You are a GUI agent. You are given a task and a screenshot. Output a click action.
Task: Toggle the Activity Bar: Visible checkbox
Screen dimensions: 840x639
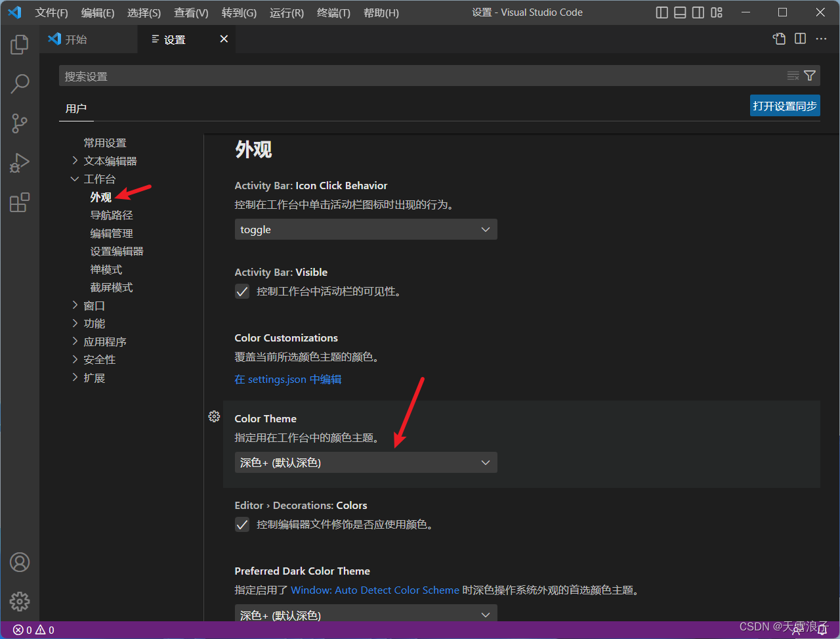pos(242,292)
